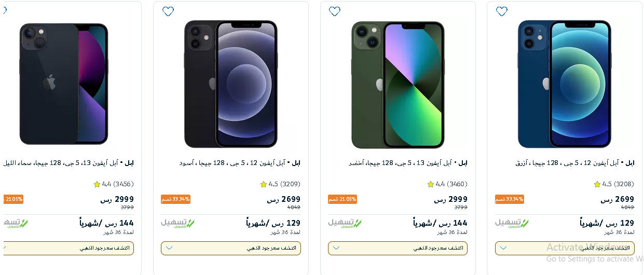This screenshot has width=644, height=275.
Task: Open black iPhone 12 product image
Action: click(231, 84)
